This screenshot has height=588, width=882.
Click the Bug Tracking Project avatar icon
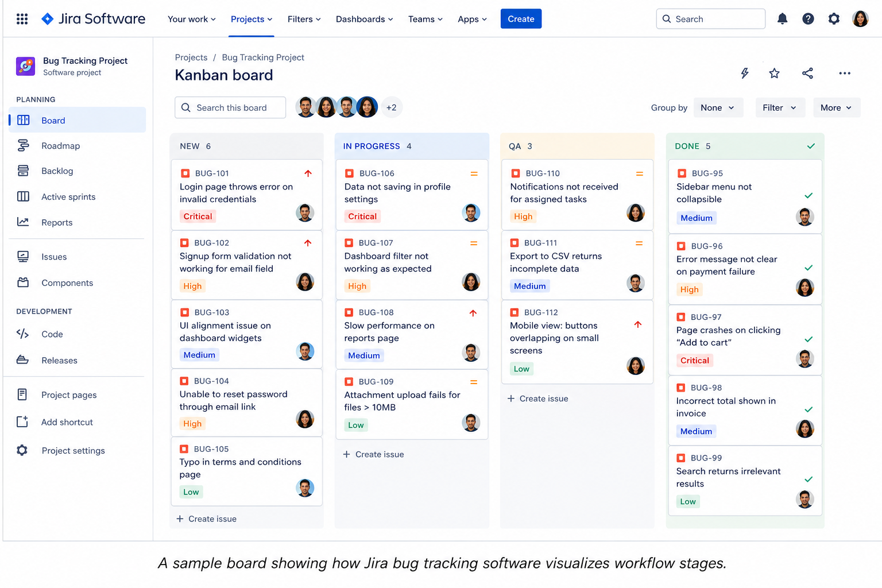25,66
